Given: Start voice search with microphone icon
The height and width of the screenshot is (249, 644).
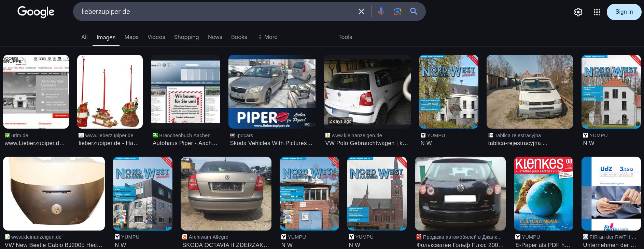Looking at the screenshot, I should [381, 12].
